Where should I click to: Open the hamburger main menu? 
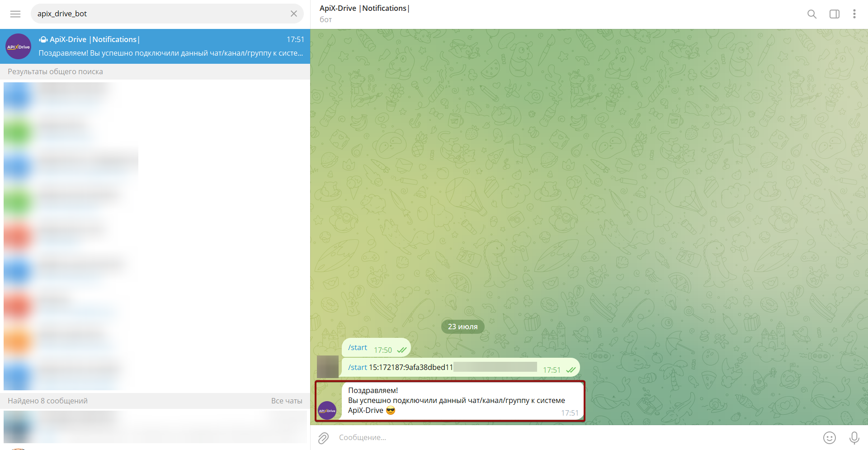pyautogui.click(x=15, y=14)
